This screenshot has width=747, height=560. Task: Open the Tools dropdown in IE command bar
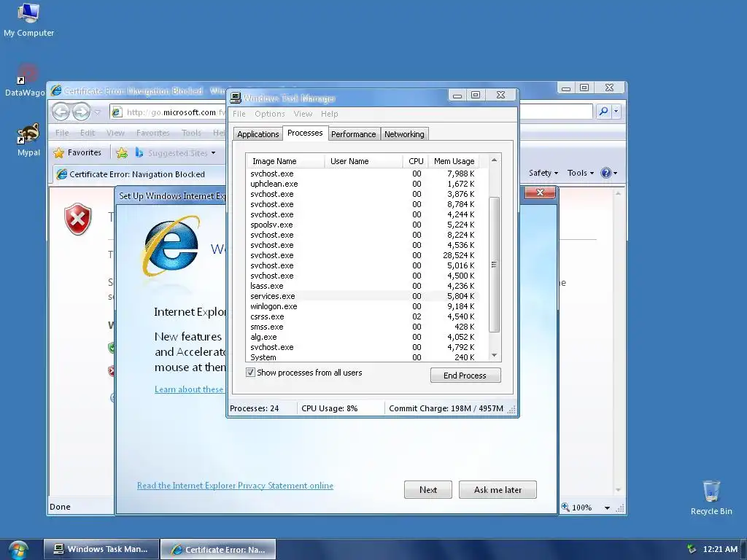pos(580,173)
